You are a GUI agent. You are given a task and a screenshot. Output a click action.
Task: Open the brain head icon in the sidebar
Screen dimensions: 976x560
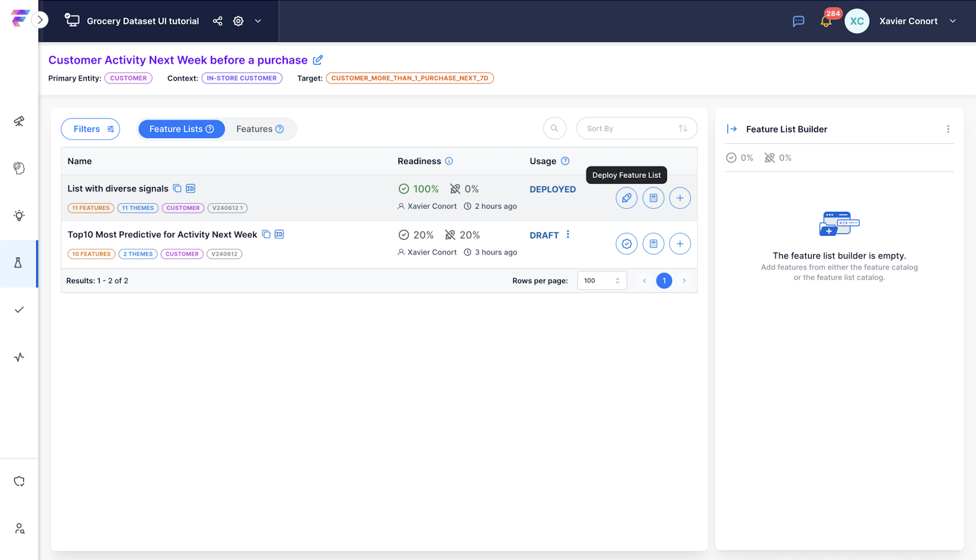coord(19,168)
